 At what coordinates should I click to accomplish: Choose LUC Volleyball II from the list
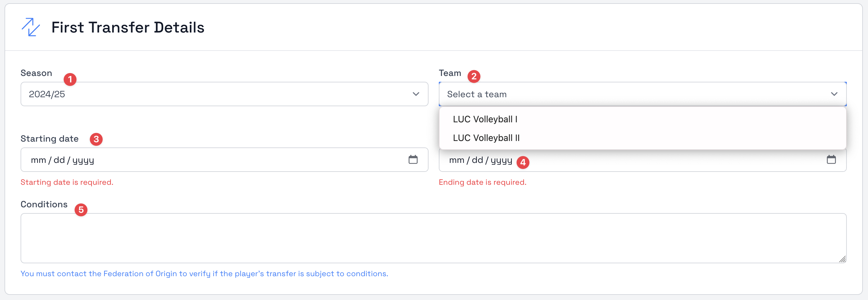[x=486, y=138]
